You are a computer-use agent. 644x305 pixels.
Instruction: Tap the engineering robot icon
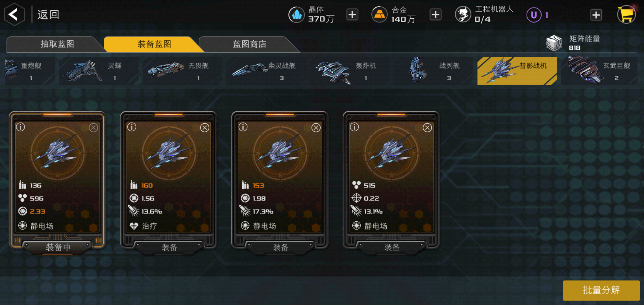[463, 14]
